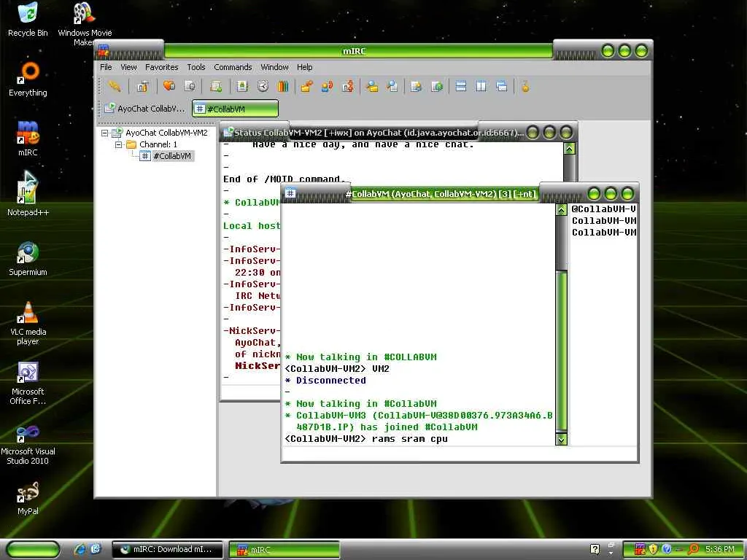Open Received Files folder icon in the toolbar

point(372,86)
